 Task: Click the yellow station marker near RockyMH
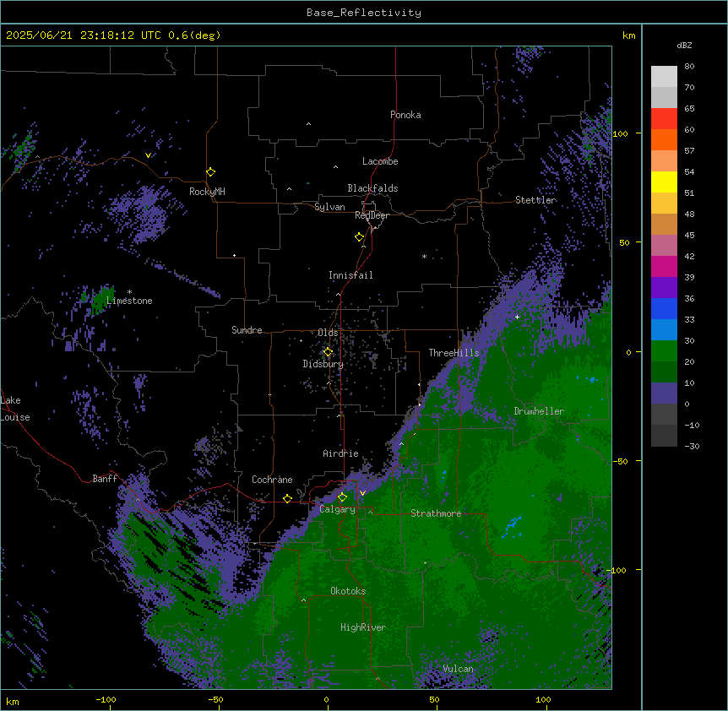click(x=210, y=171)
